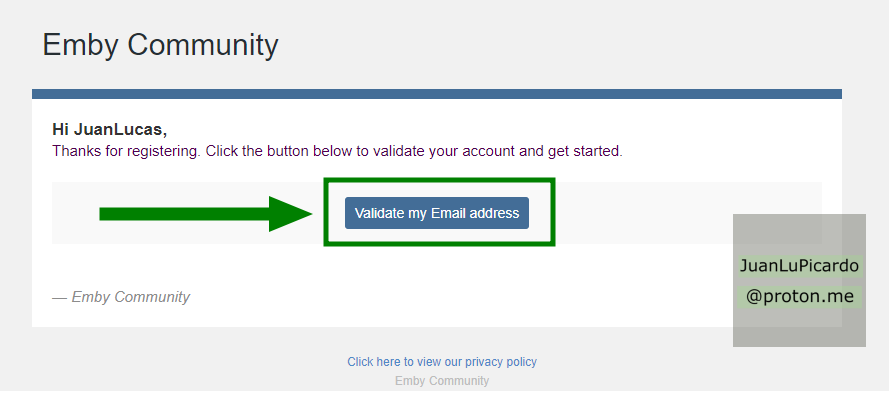Click the word 'Thanks' in the message
The image size is (889, 401).
coord(75,152)
